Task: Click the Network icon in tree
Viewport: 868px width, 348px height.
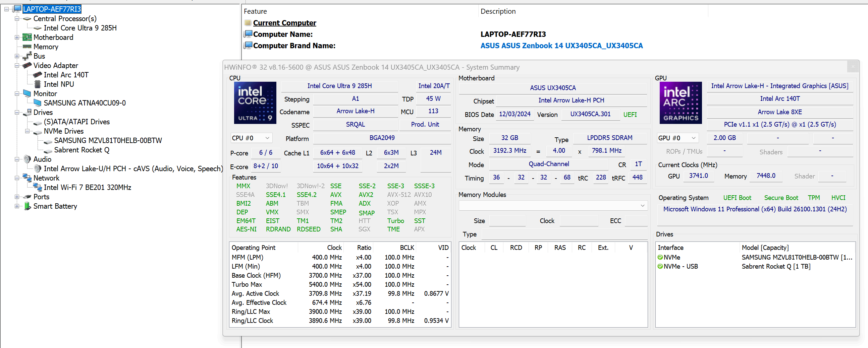Action: 27,178
